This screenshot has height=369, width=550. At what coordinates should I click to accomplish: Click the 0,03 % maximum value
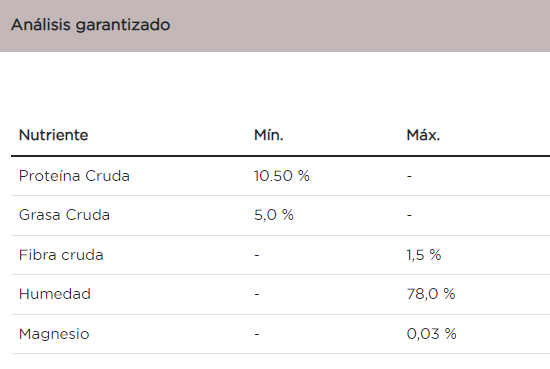point(431,334)
